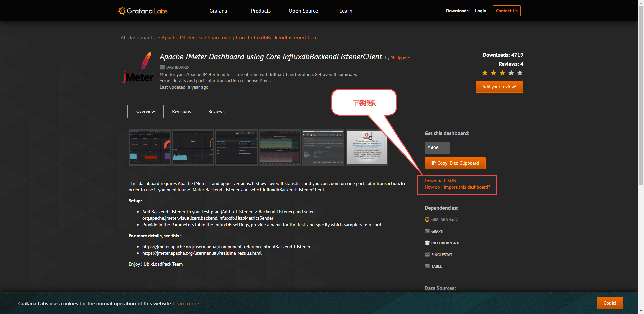Click the Table panel dependency icon
The height and width of the screenshot is (314, 644).
[427, 266]
